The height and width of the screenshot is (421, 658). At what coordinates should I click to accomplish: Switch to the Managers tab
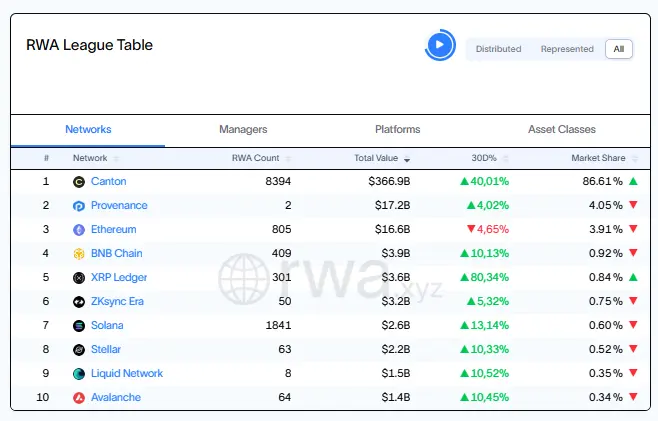pos(243,129)
